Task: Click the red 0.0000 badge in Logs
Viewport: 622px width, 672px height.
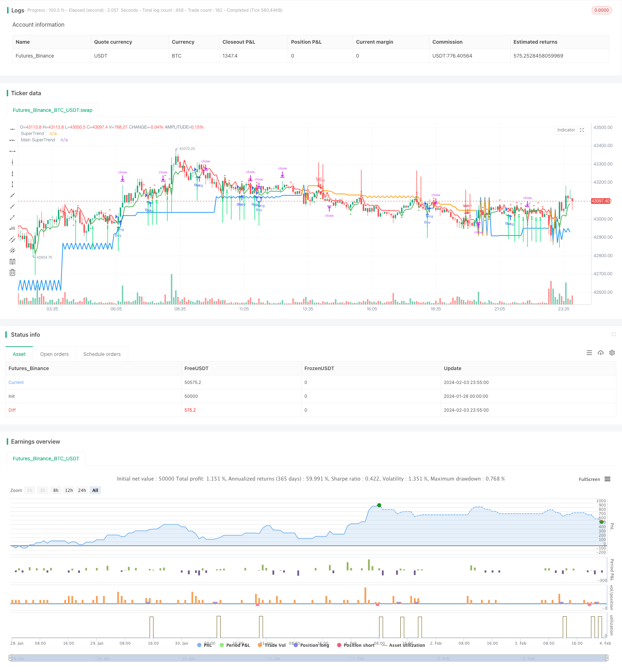Action: [x=601, y=10]
